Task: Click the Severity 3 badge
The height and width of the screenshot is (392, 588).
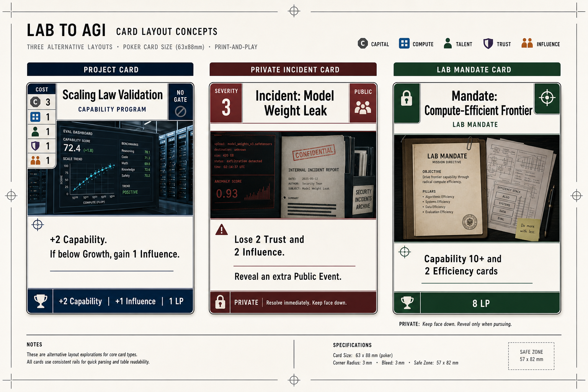Action: pos(226,103)
